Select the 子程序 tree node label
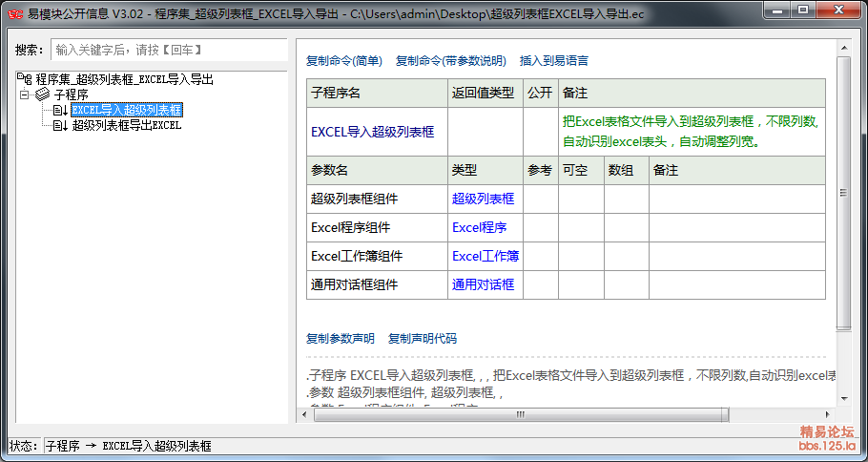Screen dimensions: 868x462 coord(71,94)
